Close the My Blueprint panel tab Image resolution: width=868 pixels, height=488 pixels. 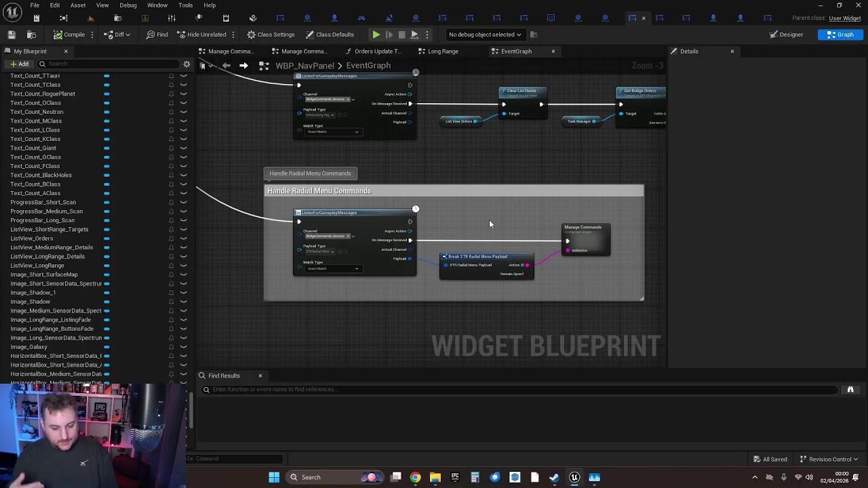pyautogui.click(x=66, y=52)
